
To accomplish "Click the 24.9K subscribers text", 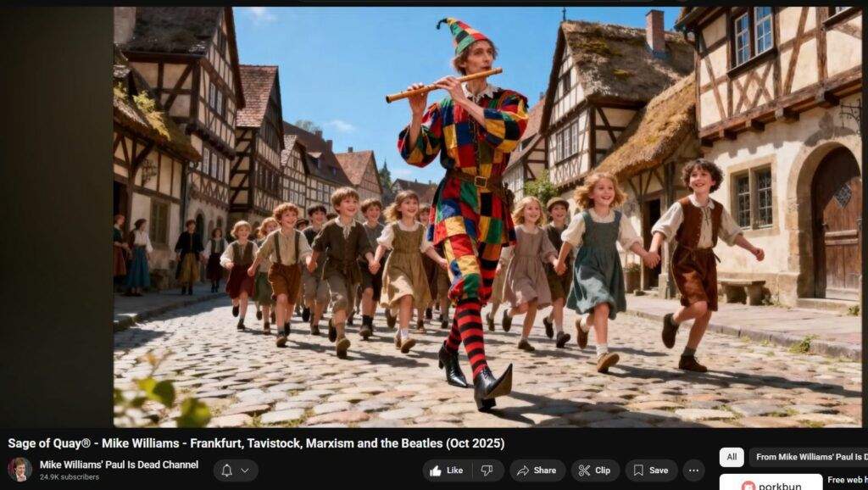I will [x=70, y=477].
